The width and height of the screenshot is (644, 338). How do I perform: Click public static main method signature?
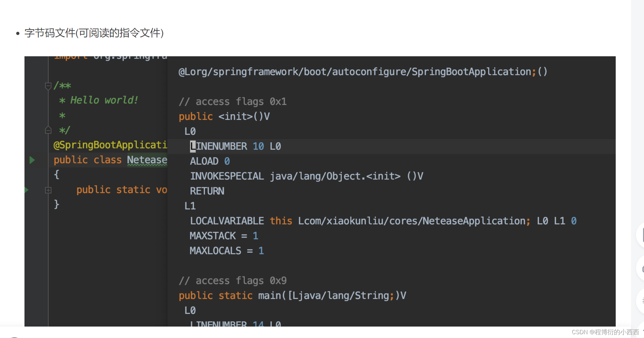click(292, 296)
